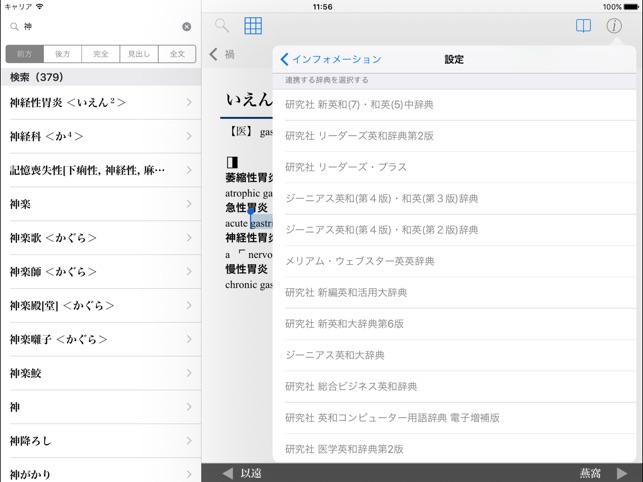Image resolution: width=643 pixels, height=482 pixels.
Task: Open the bookmark book icon
Action: tap(583, 25)
